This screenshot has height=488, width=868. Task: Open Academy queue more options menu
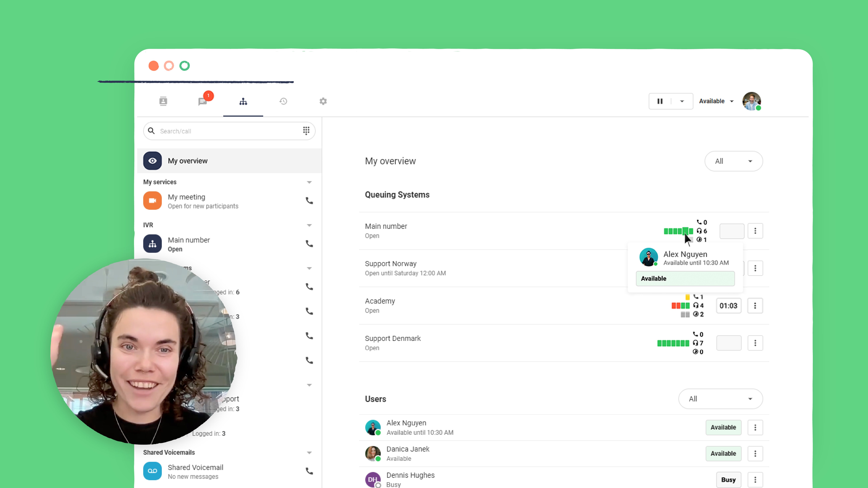755,305
